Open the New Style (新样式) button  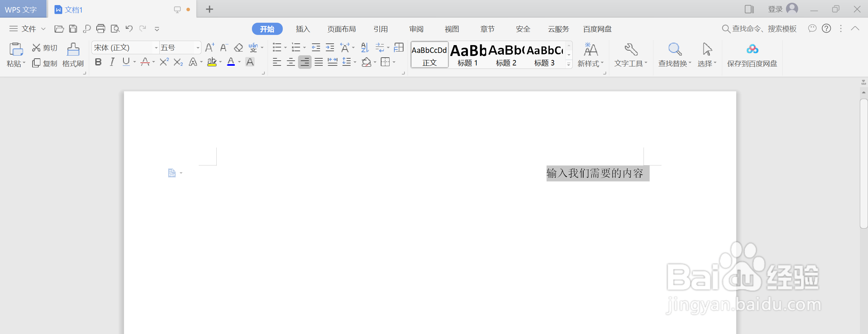point(590,55)
